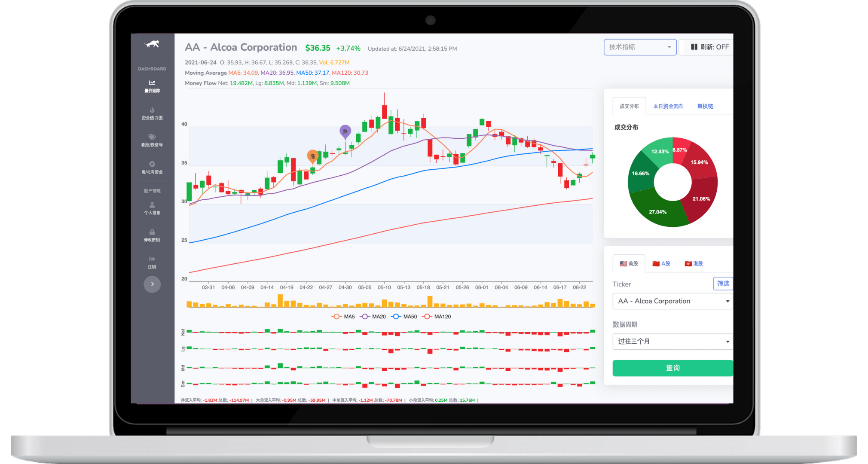The width and height of the screenshot is (868, 464).
Task: Switch to 本日资金流向 tab
Action: click(668, 106)
